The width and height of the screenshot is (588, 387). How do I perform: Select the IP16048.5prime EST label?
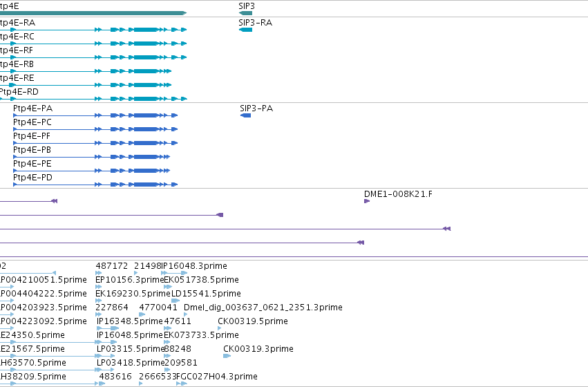(x=130, y=335)
